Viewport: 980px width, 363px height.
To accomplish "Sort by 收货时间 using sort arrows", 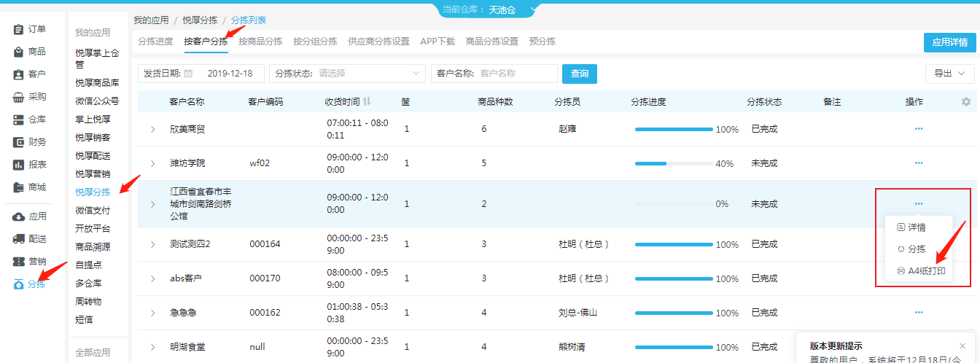I will tap(367, 102).
